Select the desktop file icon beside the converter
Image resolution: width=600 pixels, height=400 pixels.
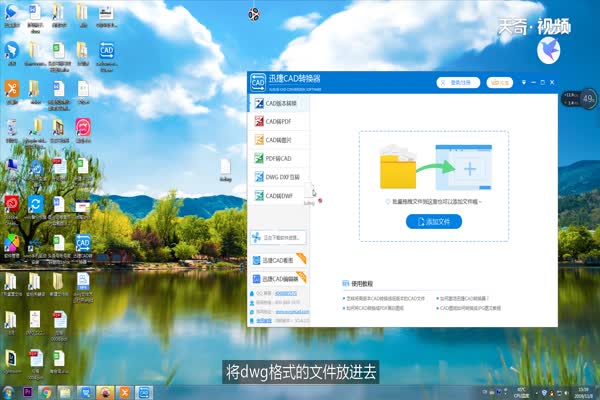[x=225, y=171]
